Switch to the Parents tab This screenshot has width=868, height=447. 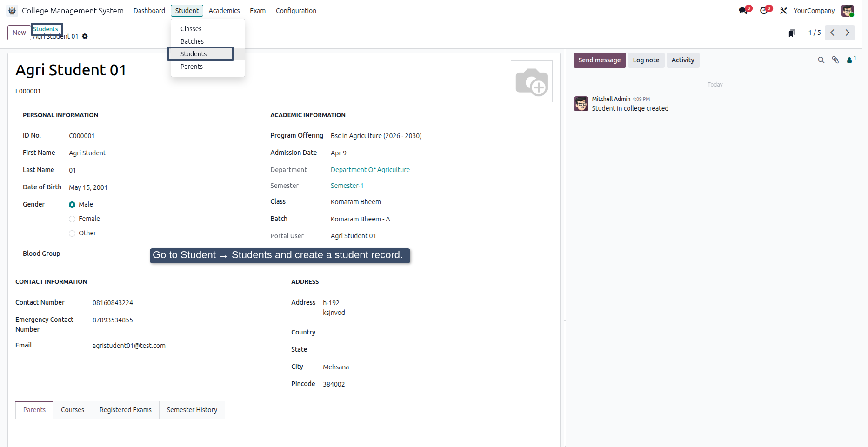(x=34, y=410)
